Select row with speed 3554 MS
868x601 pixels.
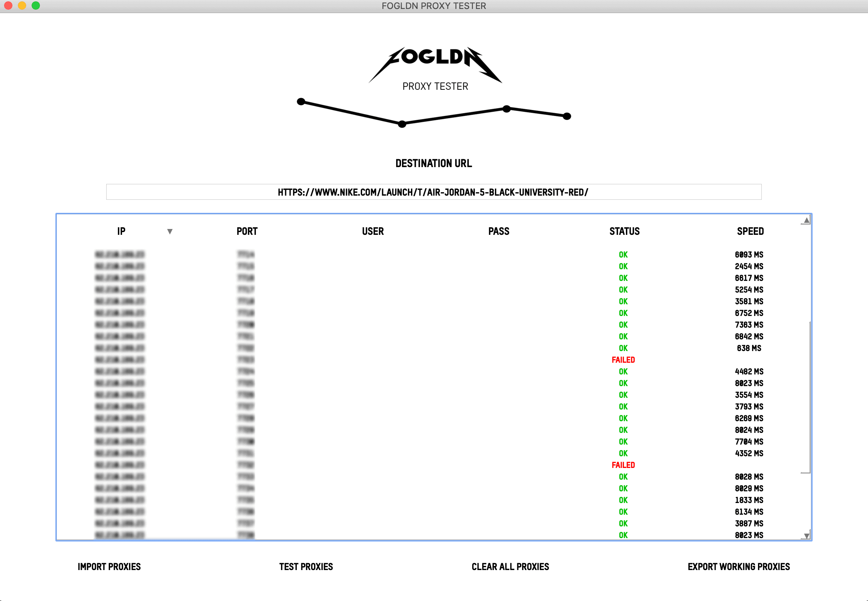(x=429, y=395)
